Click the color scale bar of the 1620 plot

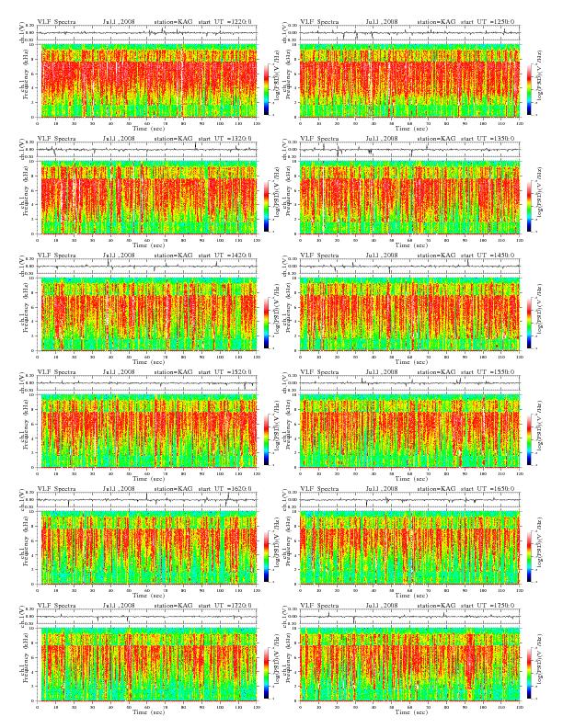[x=266, y=556]
